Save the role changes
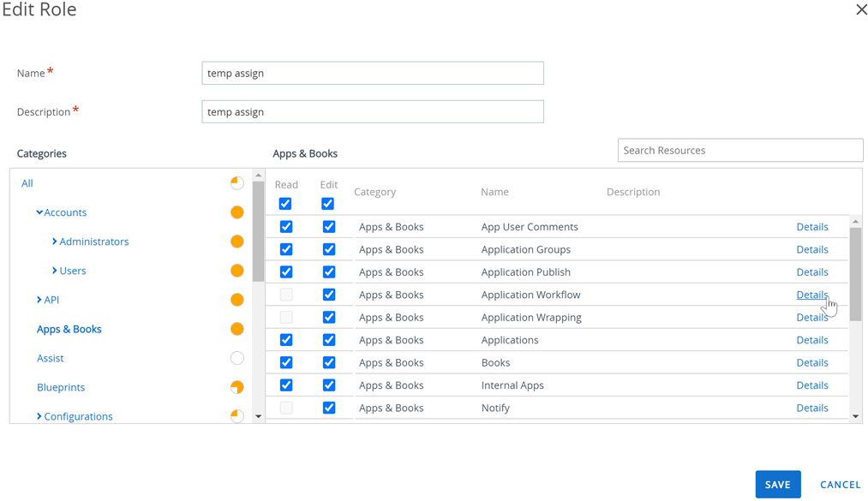 coord(778,485)
